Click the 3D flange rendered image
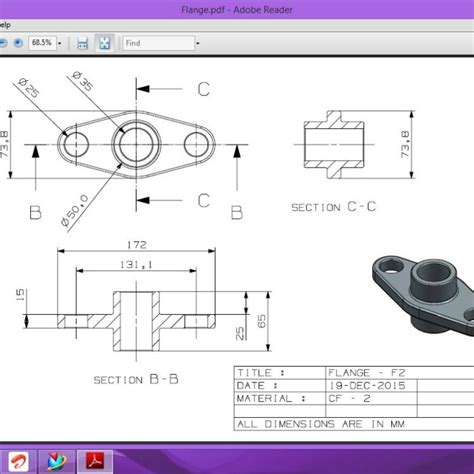Image resolution: width=474 pixels, height=474 pixels. [423, 295]
